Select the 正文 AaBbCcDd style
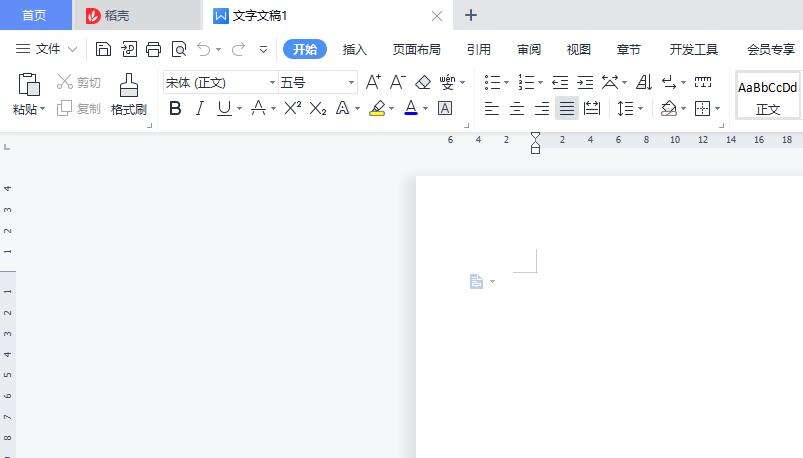The height and width of the screenshot is (458, 803). point(767,96)
